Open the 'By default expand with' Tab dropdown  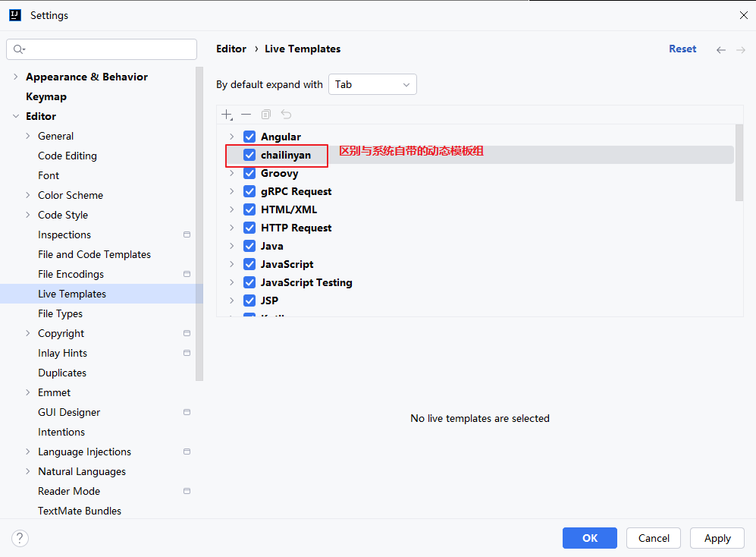tap(372, 84)
